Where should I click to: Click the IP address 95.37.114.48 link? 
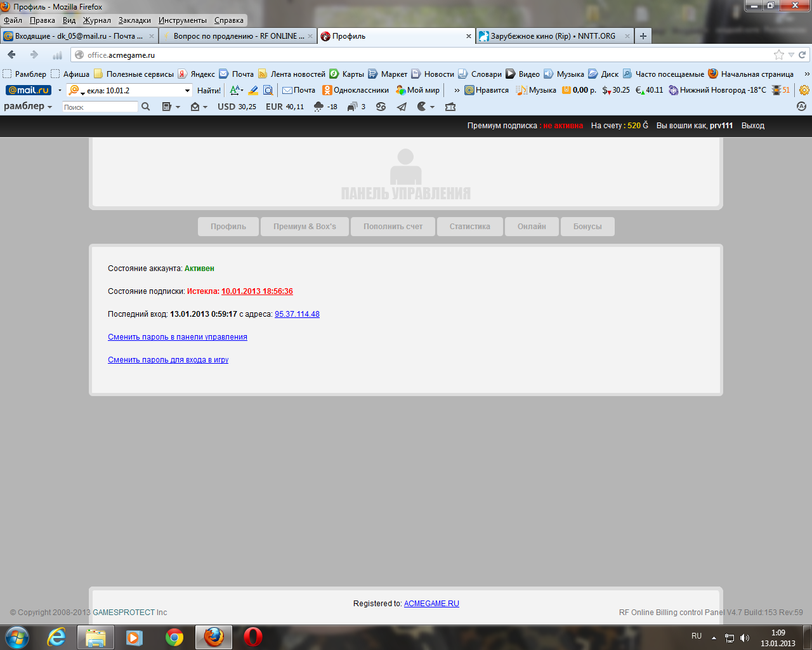click(x=297, y=314)
